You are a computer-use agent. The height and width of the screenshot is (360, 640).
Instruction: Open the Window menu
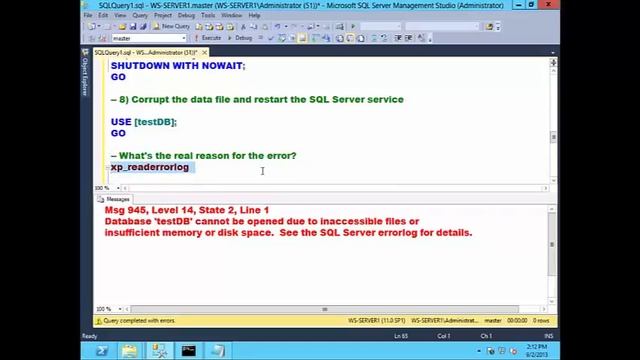point(231,16)
